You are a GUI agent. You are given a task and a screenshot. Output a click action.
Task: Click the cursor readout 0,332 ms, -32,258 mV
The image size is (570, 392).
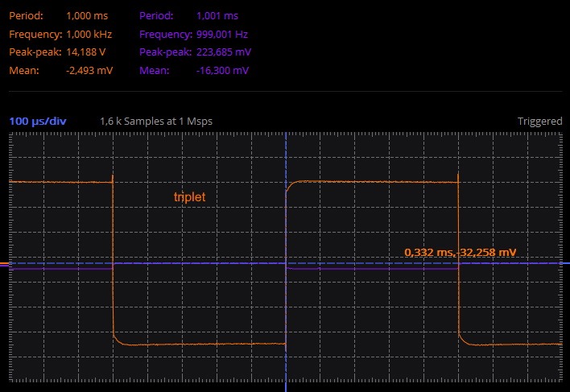pyautogui.click(x=461, y=252)
